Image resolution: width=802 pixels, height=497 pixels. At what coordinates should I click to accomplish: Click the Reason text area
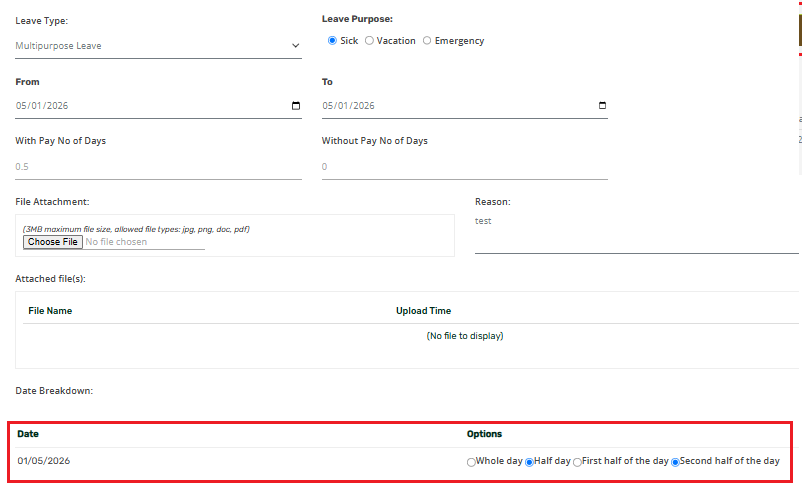(636, 233)
